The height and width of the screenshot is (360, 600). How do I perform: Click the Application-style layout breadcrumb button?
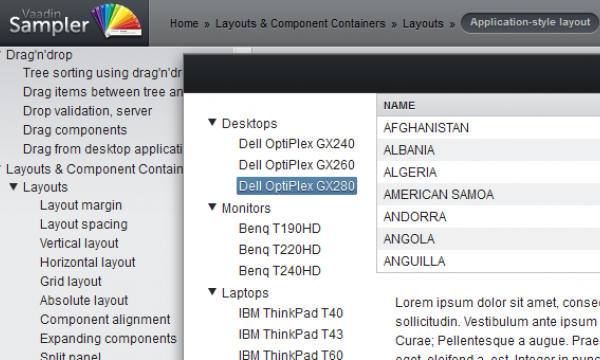pyautogui.click(x=530, y=23)
